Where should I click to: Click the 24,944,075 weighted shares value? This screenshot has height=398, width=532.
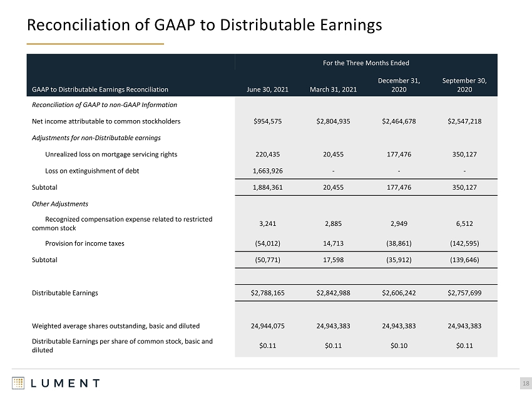pyautogui.click(x=267, y=326)
